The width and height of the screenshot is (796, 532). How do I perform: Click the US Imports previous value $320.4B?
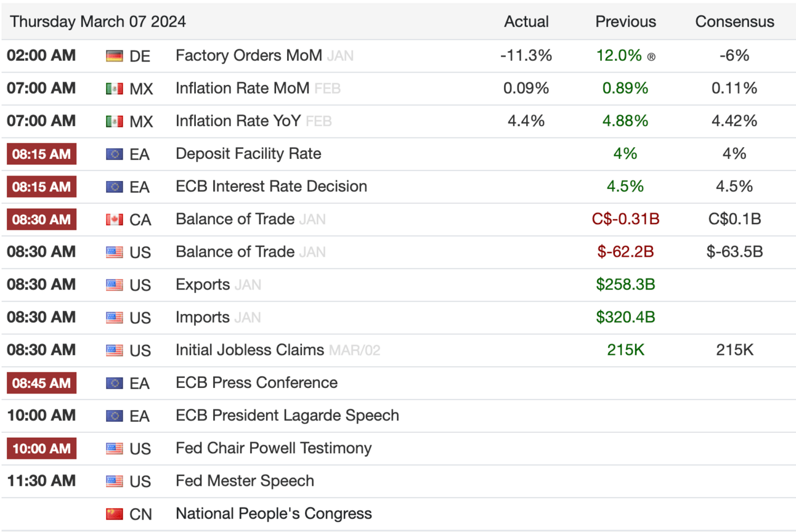625,318
